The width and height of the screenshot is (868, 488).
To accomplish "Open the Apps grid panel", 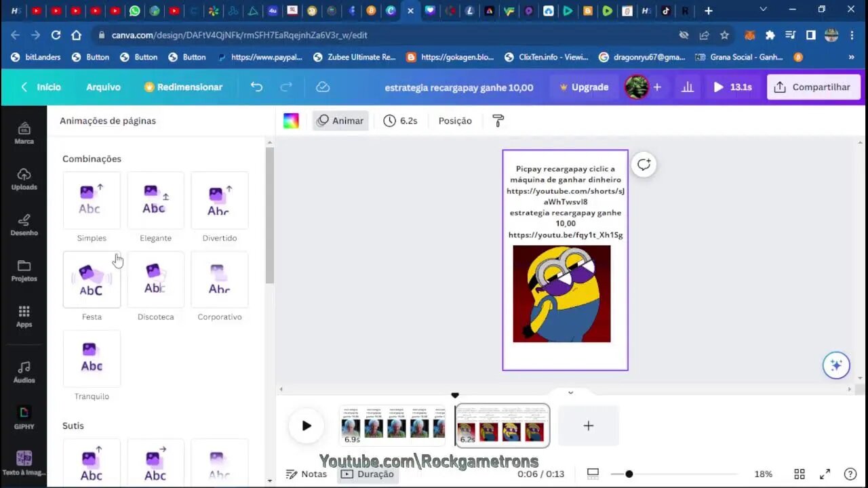I will [x=24, y=317].
